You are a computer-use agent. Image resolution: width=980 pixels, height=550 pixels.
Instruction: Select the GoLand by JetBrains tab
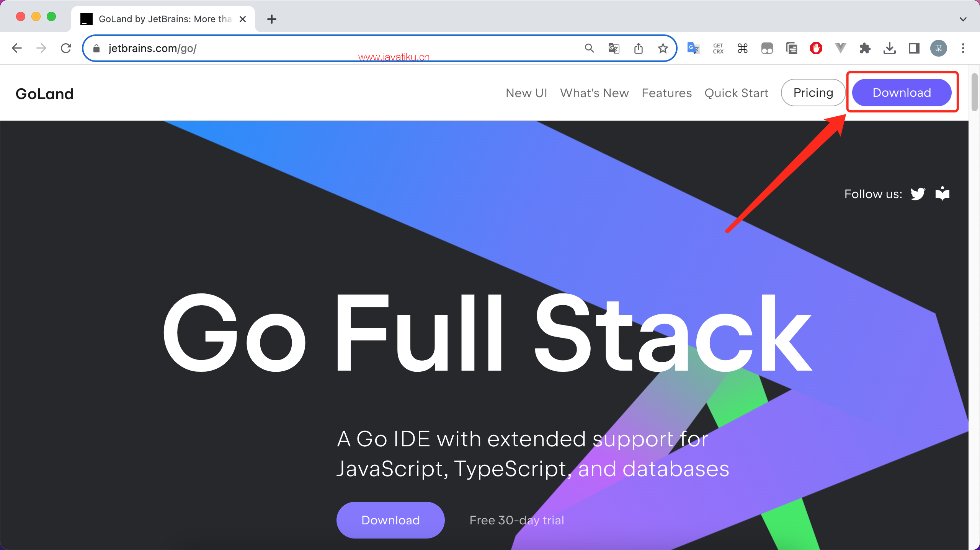163,19
